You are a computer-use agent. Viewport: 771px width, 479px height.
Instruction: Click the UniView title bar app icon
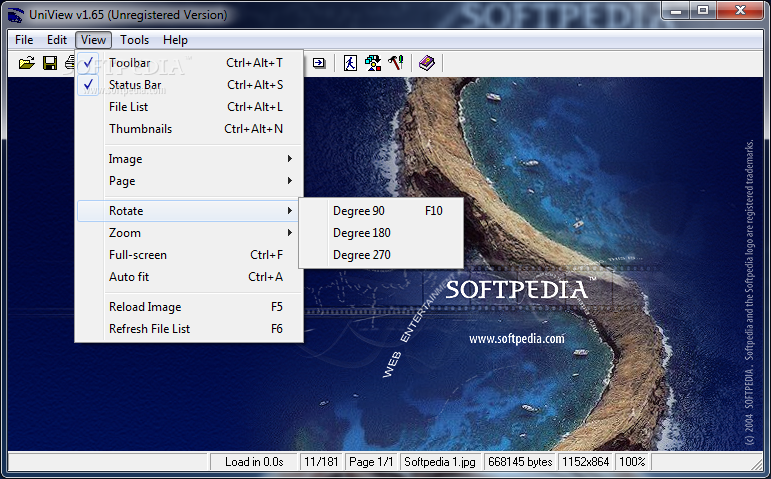15,15
